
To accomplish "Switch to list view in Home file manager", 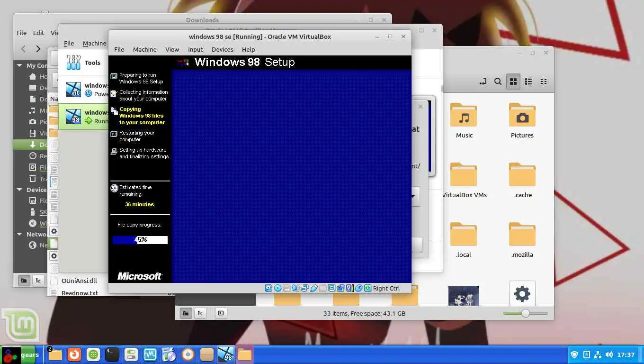I will tap(528, 82).
